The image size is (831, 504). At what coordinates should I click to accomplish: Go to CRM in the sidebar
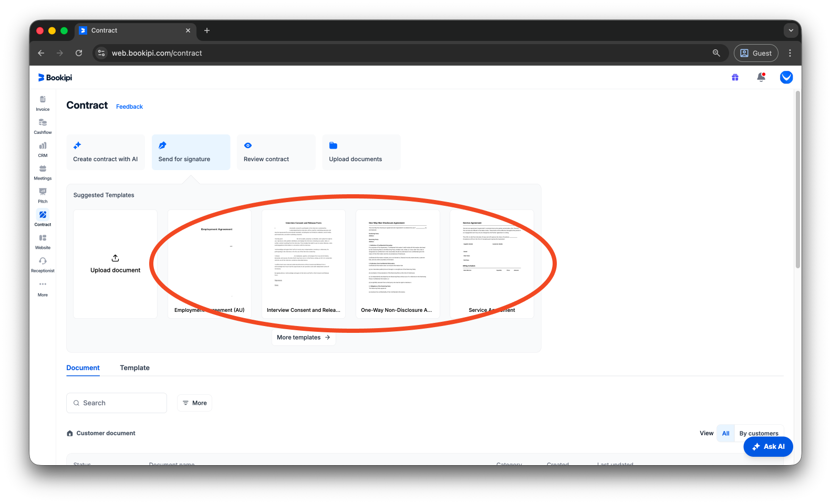pyautogui.click(x=43, y=150)
